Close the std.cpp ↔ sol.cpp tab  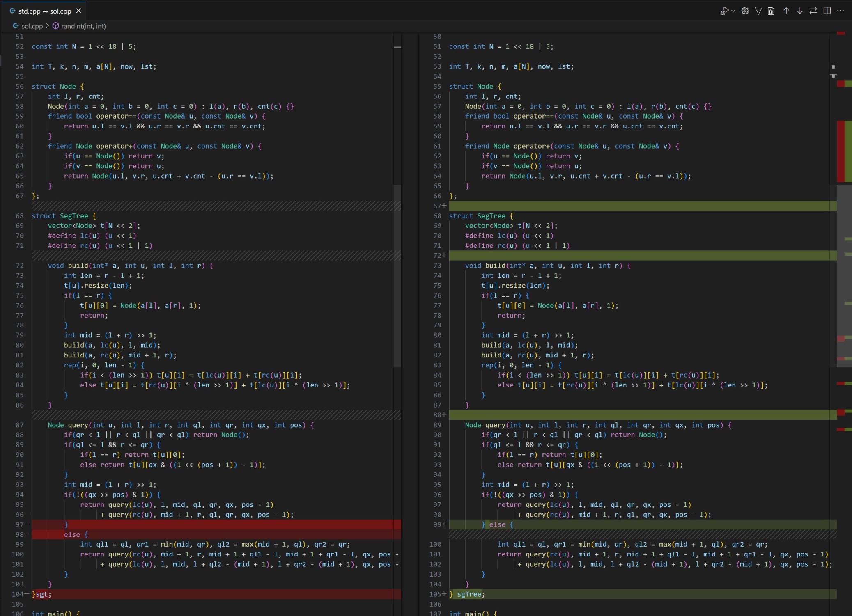[79, 11]
